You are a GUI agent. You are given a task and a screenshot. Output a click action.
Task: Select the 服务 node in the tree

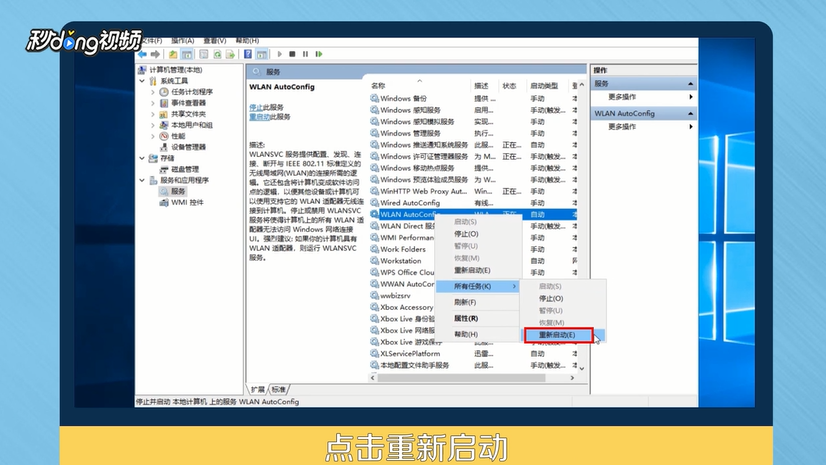(178, 191)
